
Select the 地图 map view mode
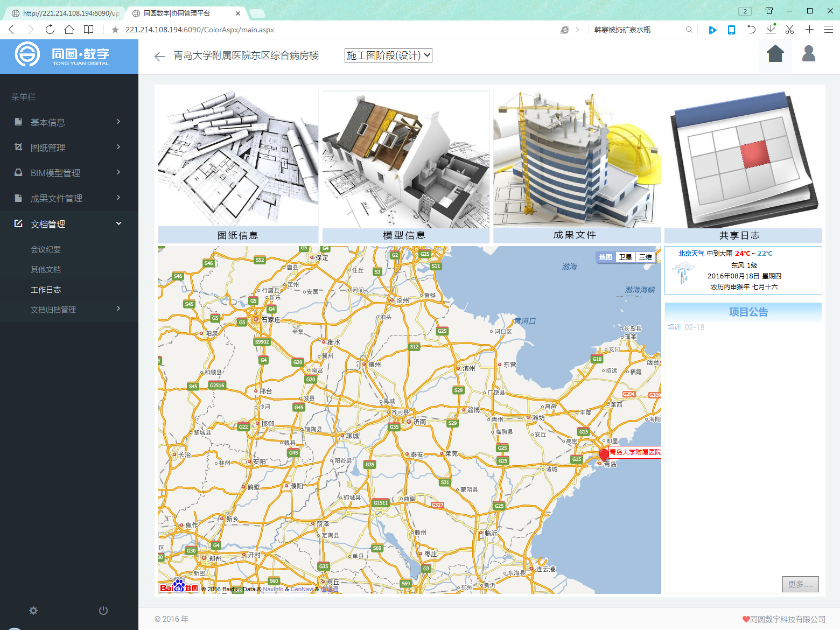point(605,257)
